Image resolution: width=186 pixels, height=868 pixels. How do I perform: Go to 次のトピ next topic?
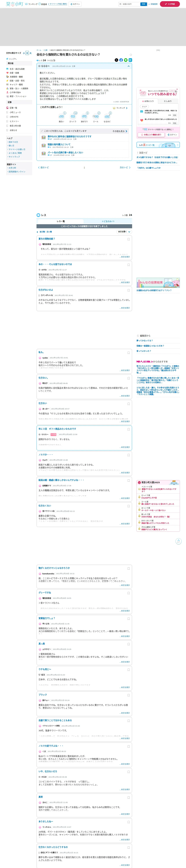[x=125, y=168]
